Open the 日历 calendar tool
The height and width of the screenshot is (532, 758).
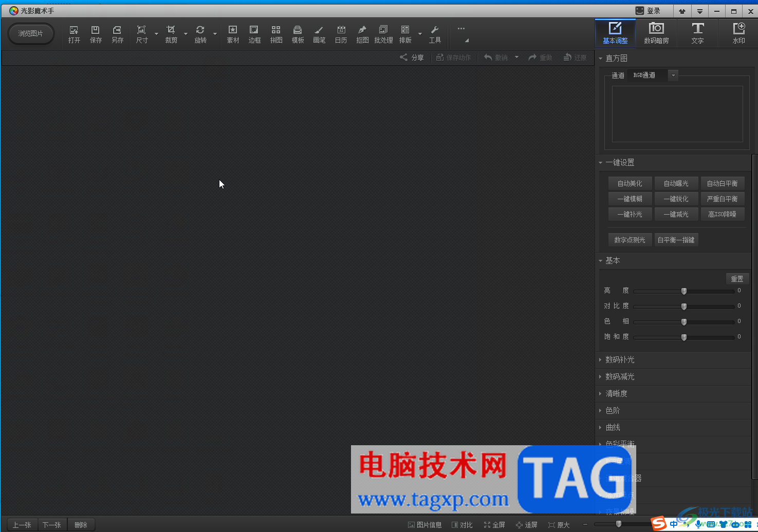[x=341, y=34]
